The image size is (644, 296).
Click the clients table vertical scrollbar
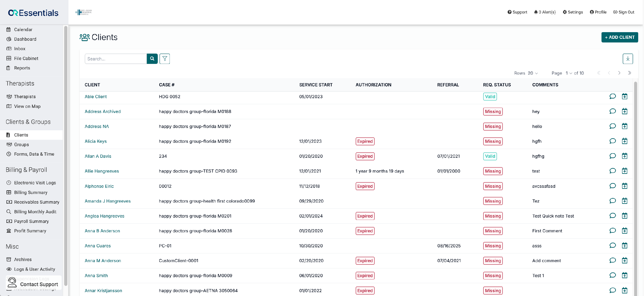[x=635, y=189]
